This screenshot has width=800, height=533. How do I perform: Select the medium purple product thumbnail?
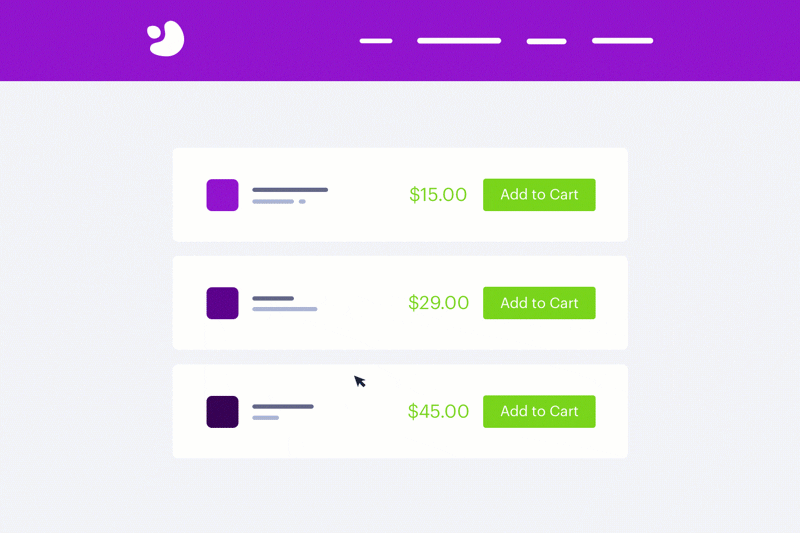pos(222,303)
